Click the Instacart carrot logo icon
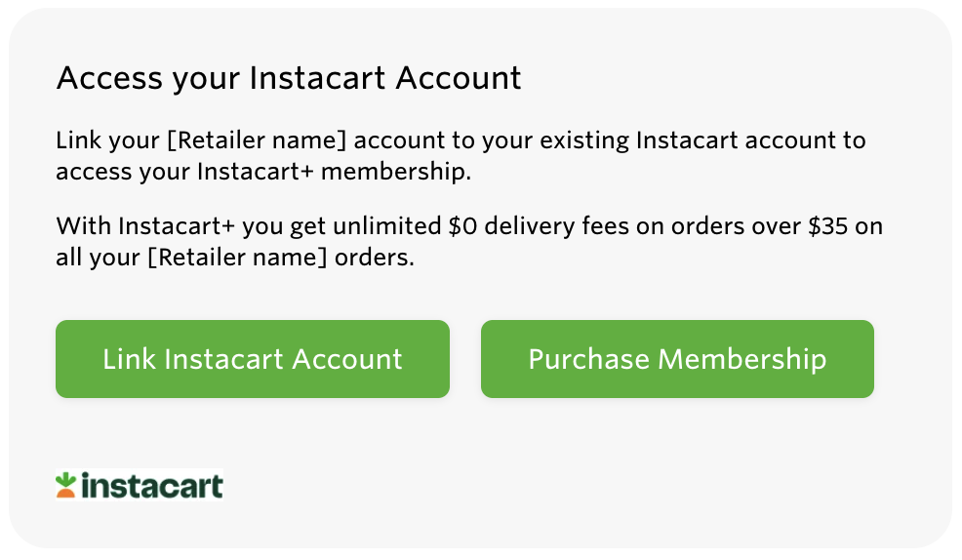The width and height of the screenshot is (962, 560). (66, 485)
